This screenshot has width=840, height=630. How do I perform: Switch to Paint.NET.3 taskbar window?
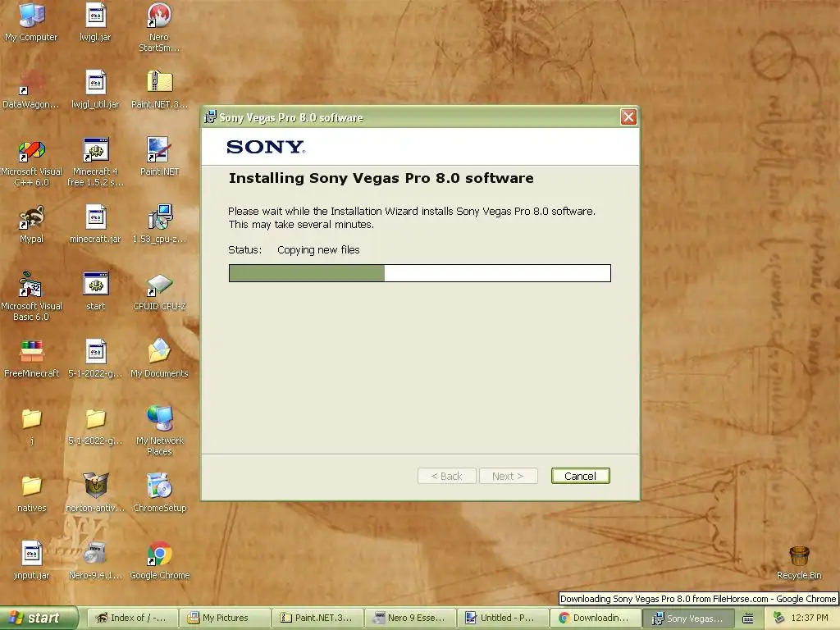point(317,618)
